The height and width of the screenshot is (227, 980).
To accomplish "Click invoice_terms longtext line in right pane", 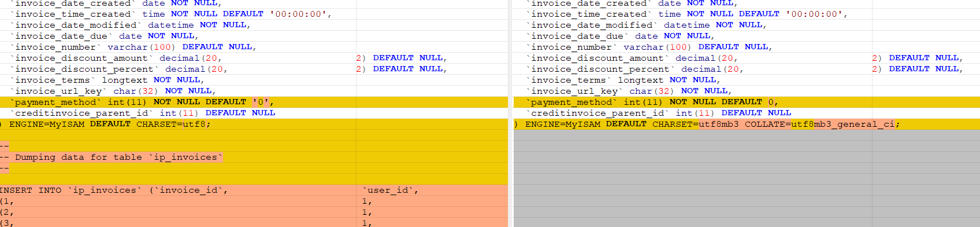I will coord(747,80).
